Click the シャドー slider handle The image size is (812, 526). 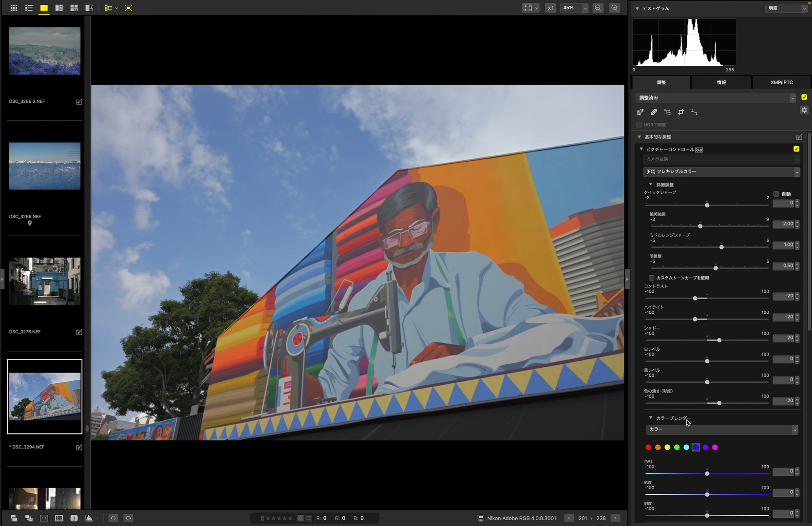(x=719, y=340)
